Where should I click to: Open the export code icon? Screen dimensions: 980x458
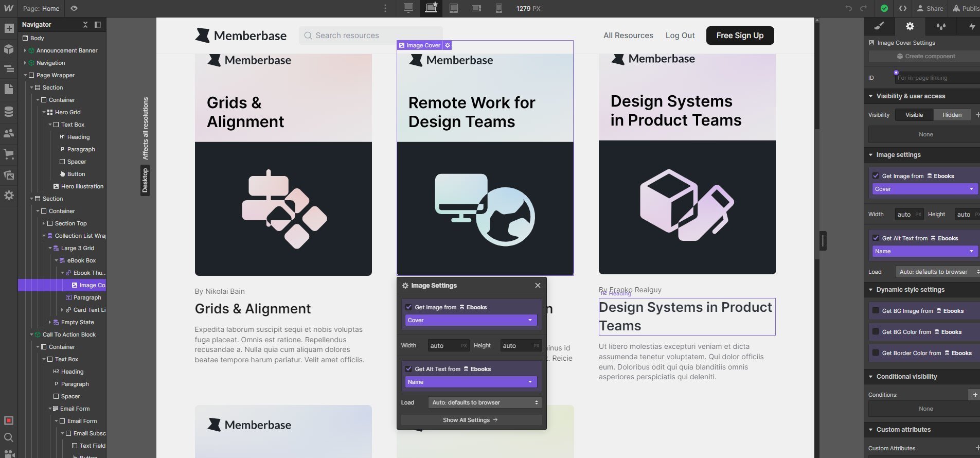[x=903, y=8]
